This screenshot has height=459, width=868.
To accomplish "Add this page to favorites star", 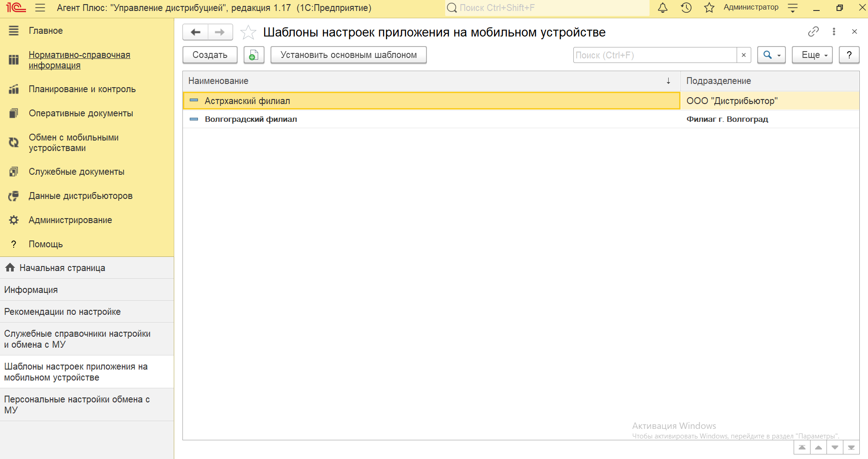I will click(x=248, y=32).
